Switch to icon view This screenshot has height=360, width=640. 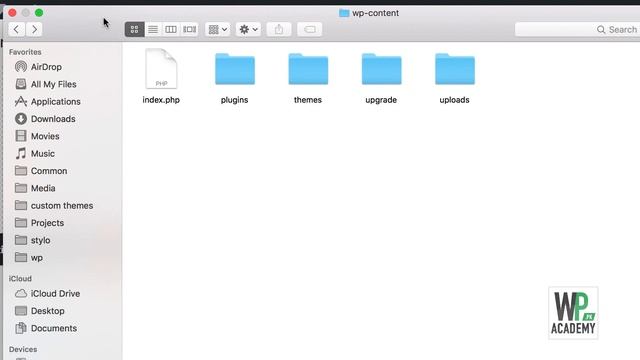click(x=134, y=29)
